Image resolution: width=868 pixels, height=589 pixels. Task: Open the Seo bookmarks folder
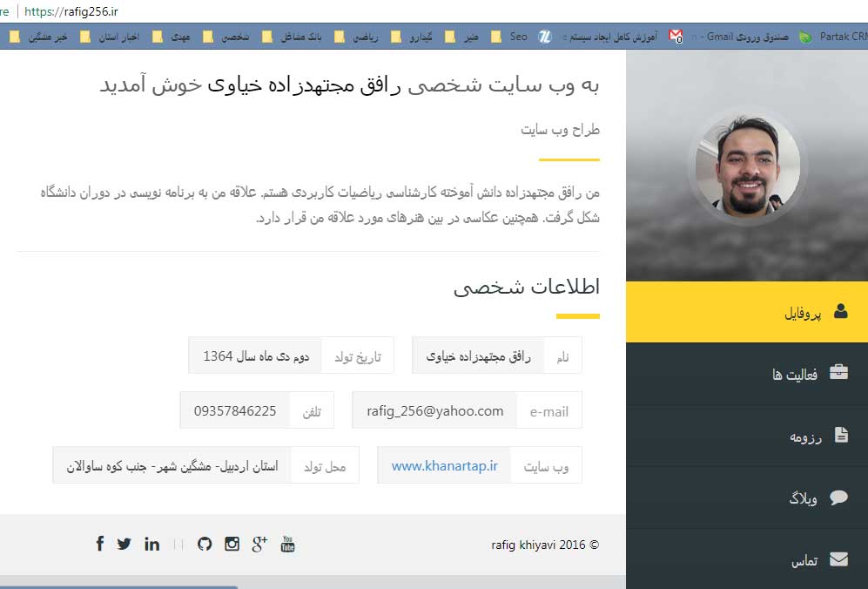click(509, 37)
